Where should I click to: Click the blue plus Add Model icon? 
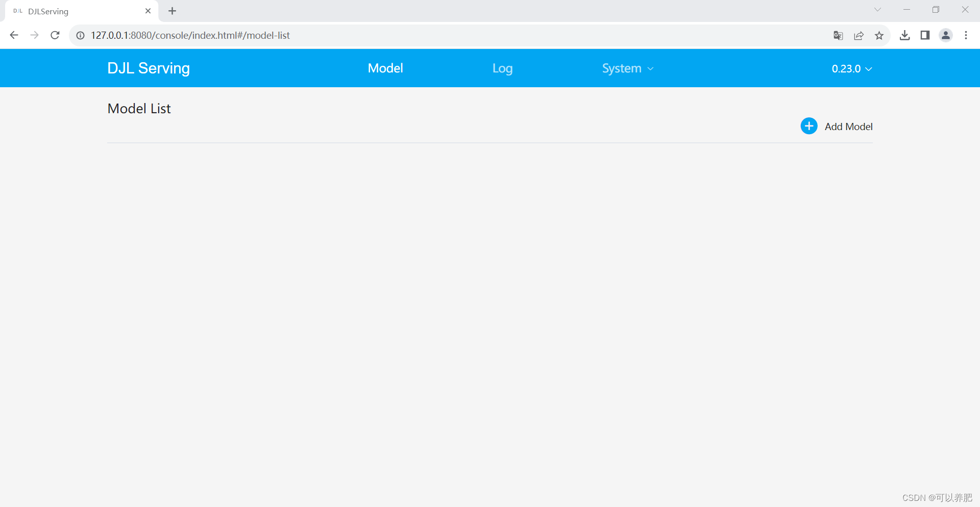point(809,126)
